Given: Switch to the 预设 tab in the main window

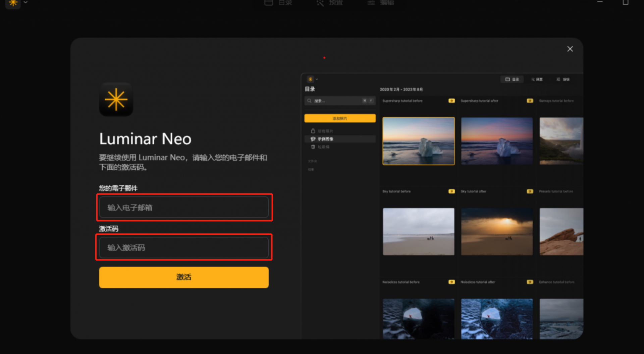Looking at the screenshot, I should pos(329,3).
